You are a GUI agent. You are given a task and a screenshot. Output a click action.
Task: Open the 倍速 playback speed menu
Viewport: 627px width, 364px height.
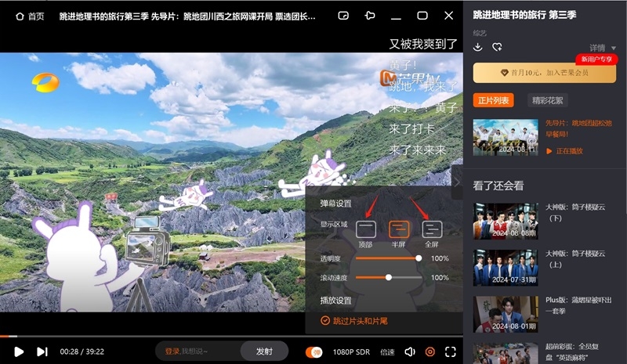pos(387,352)
